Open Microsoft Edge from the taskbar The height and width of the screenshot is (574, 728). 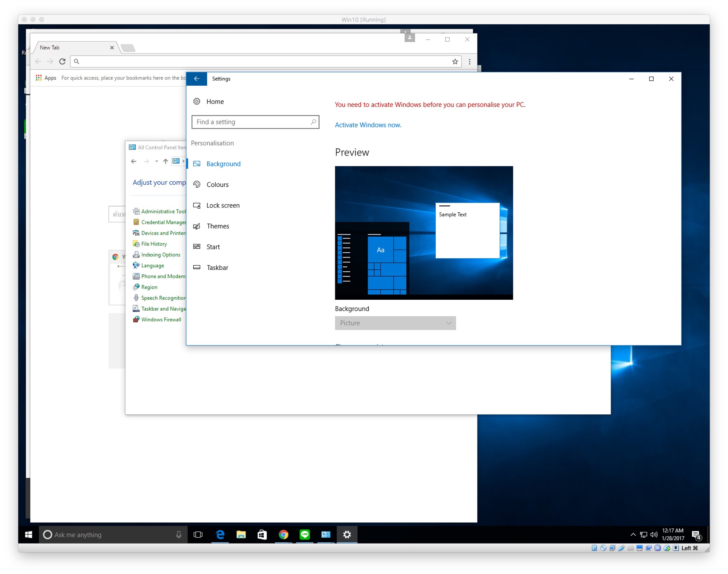point(220,535)
